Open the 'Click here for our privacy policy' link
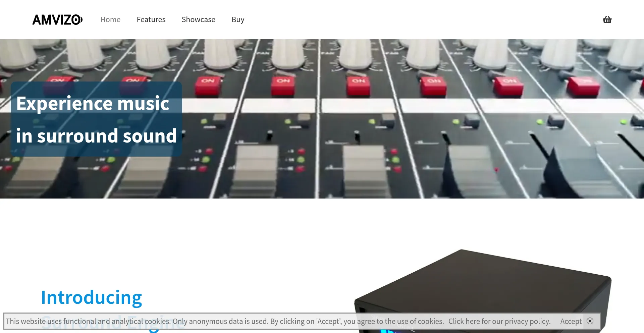Viewport: 644px width, 333px height. click(x=499, y=321)
